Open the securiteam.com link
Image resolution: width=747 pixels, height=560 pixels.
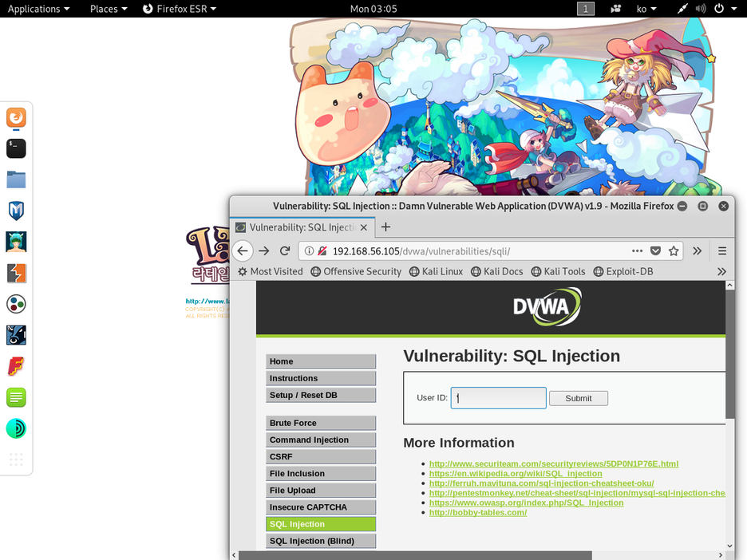(x=554, y=463)
